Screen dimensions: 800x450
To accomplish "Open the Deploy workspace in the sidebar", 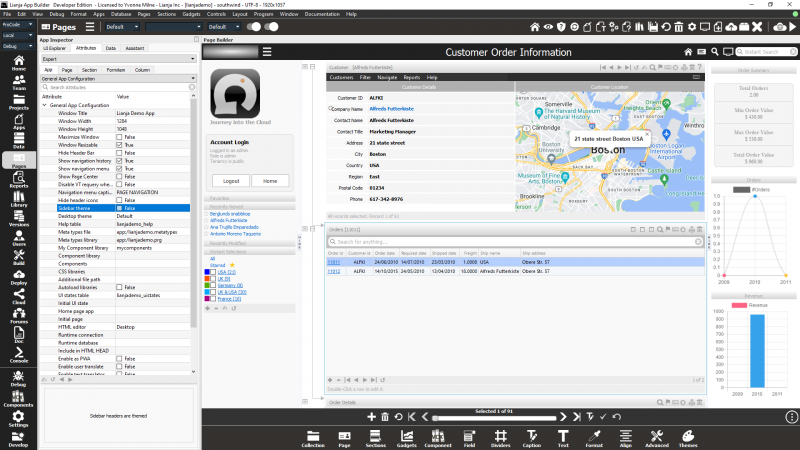I will 18,279.
